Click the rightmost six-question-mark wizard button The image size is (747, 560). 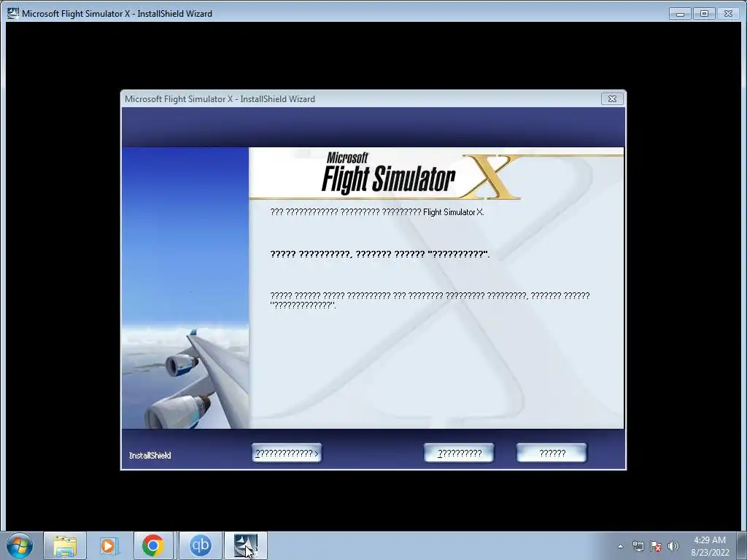[552, 453]
